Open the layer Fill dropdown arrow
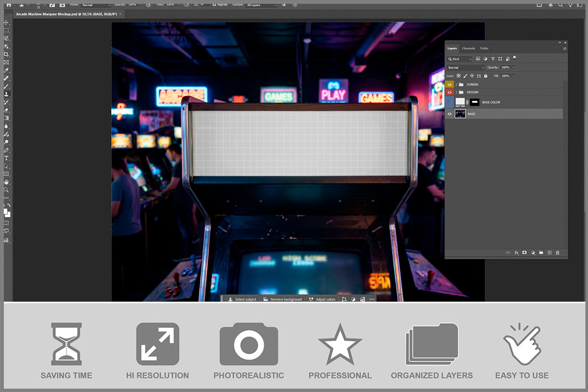This screenshot has width=588, height=392. click(514, 76)
